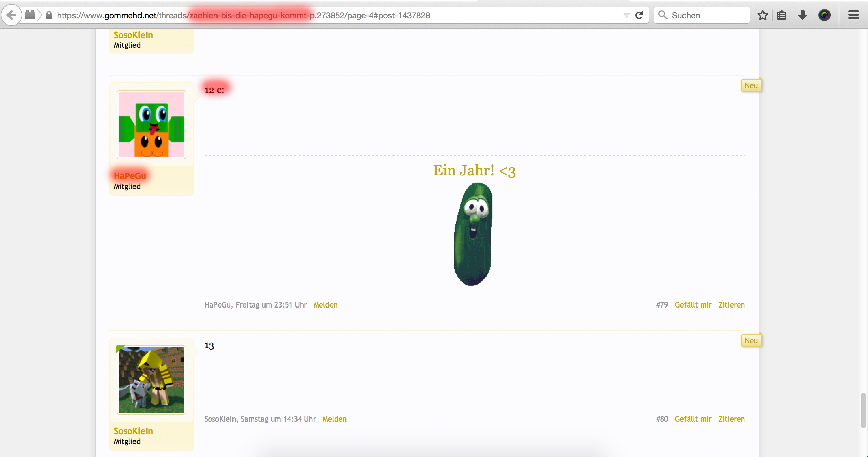Open HaPeGu's avatar image
Screen dimensions: 868x457
tap(151, 125)
